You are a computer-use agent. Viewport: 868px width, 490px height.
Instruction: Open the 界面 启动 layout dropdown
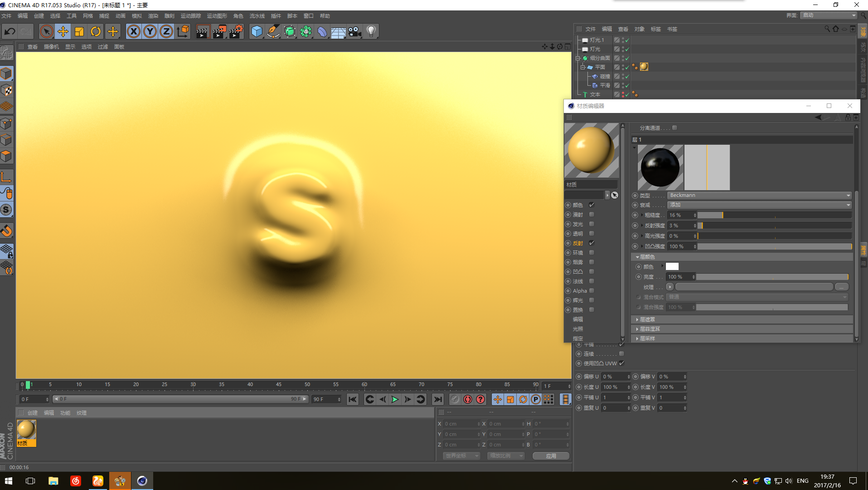point(829,15)
